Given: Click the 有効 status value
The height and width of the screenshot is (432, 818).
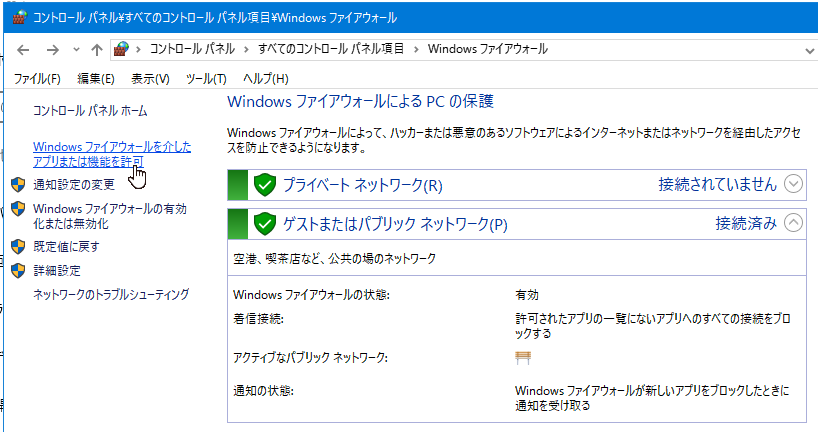Looking at the screenshot, I should 527,295.
